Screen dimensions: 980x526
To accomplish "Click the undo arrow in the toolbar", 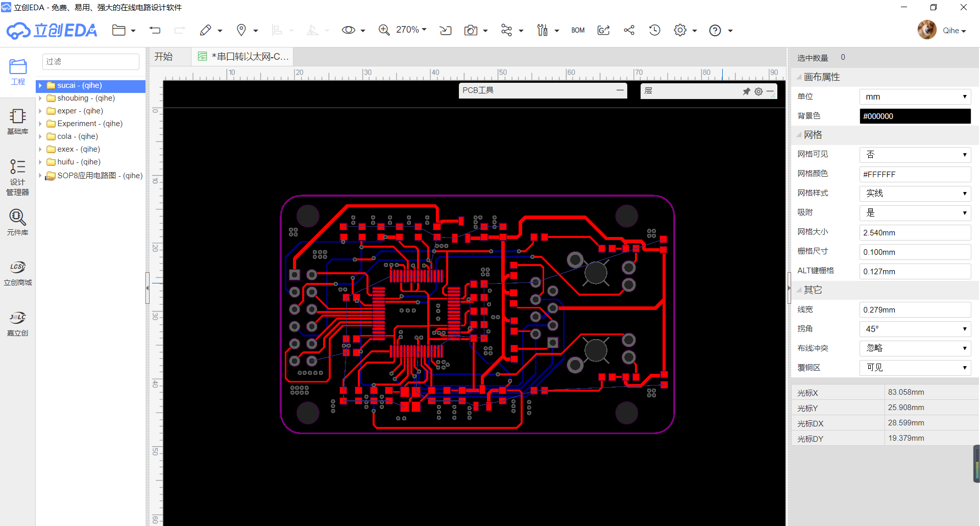I will tap(155, 31).
